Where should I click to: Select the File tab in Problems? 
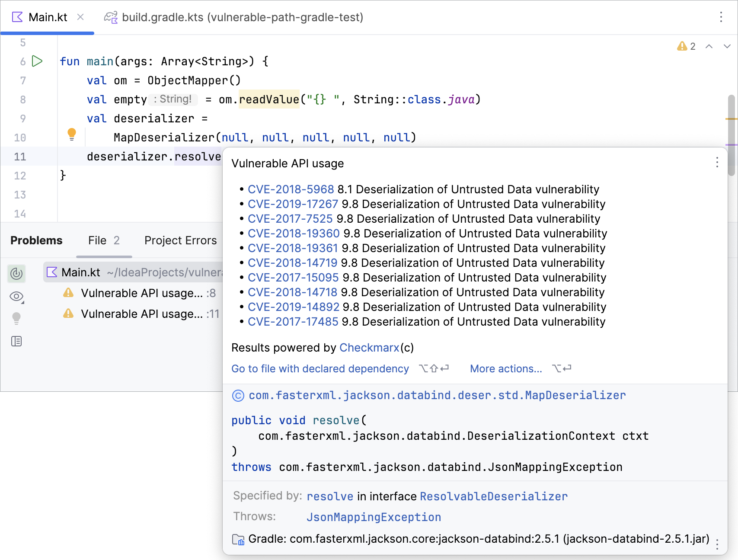tap(104, 240)
